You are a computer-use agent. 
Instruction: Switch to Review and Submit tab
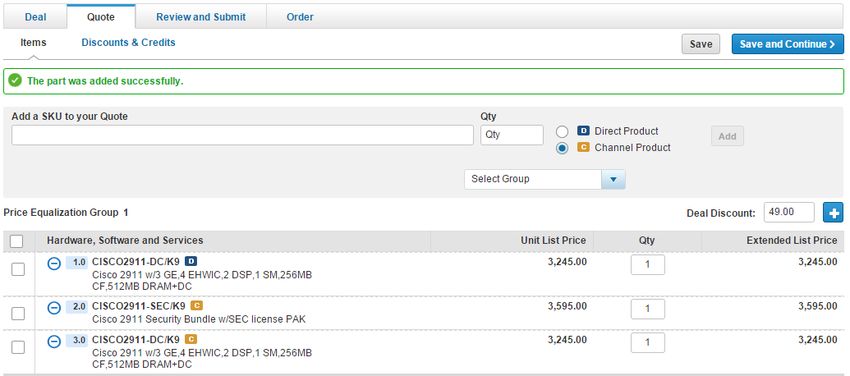click(201, 17)
